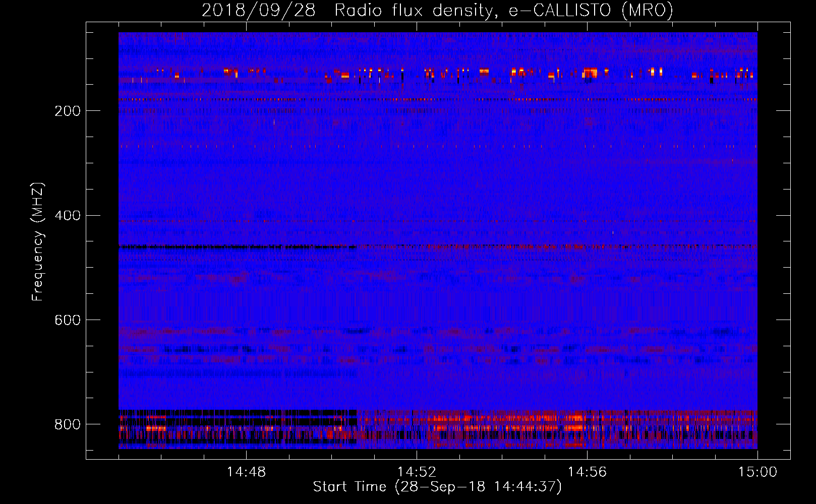Viewport: 816px width, 504px height.
Task: Click the black band near 460 MHz
Action: 238,247
